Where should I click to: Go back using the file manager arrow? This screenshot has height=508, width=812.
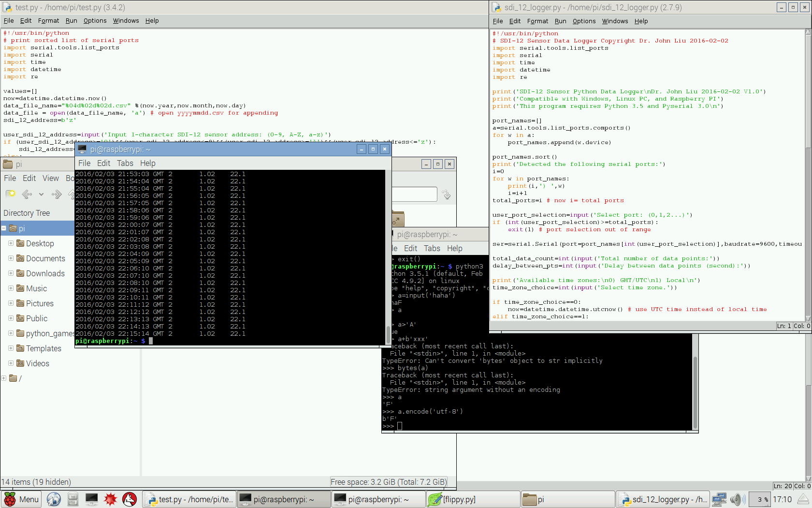[27, 194]
